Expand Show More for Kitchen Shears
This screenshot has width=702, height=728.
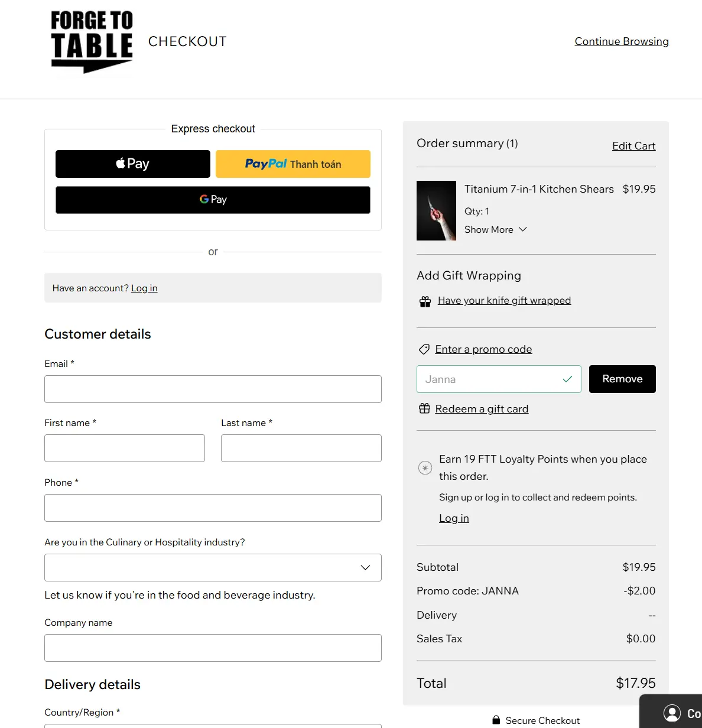495,230
